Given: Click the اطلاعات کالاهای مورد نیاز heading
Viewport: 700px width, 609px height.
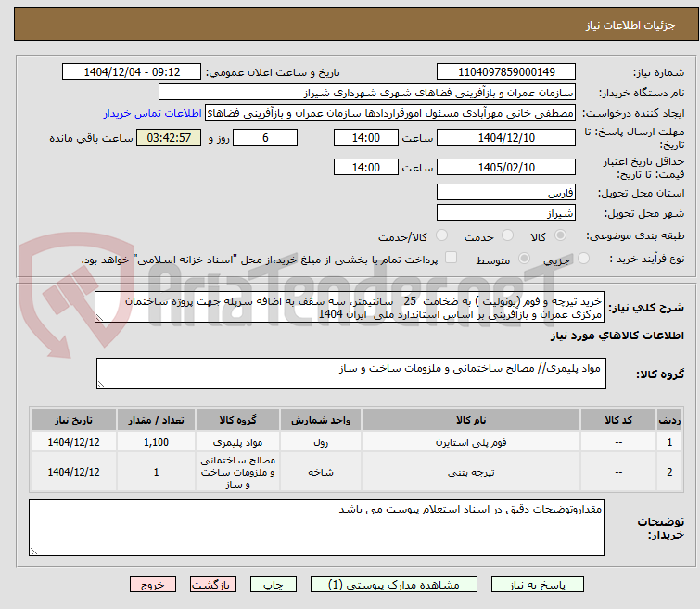Looking at the screenshot, I should click(x=617, y=336).
